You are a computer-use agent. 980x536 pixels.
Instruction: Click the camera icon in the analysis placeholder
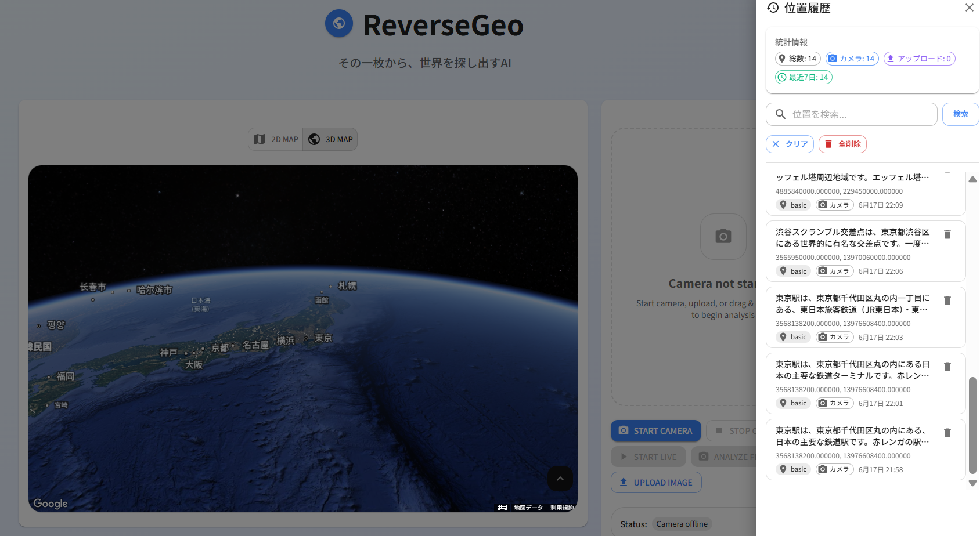click(x=723, y=237)
